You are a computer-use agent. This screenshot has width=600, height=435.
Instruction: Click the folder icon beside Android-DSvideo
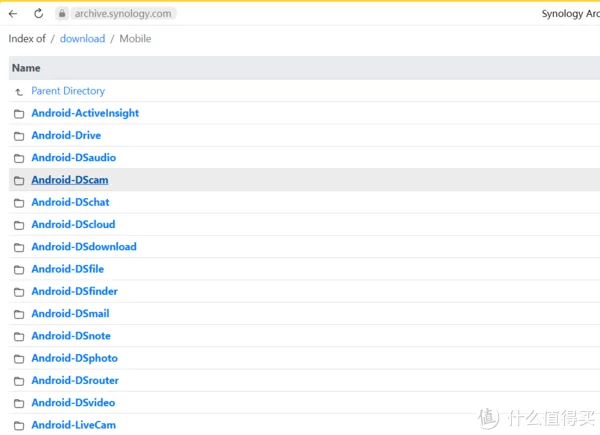click(x=19, y=403)
